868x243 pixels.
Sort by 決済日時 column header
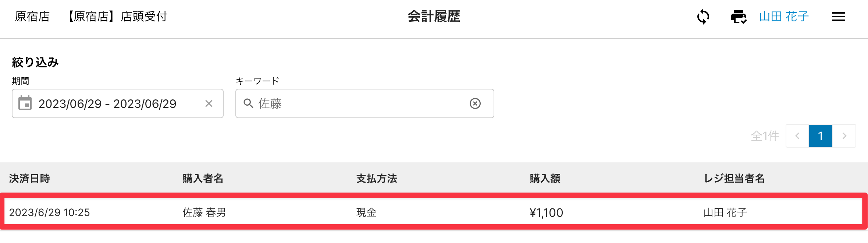click(29, 179)
